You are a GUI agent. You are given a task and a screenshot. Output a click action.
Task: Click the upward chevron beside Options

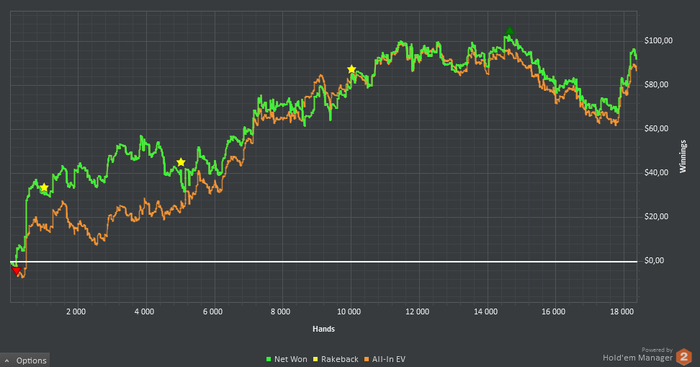(x=7, y=360)
